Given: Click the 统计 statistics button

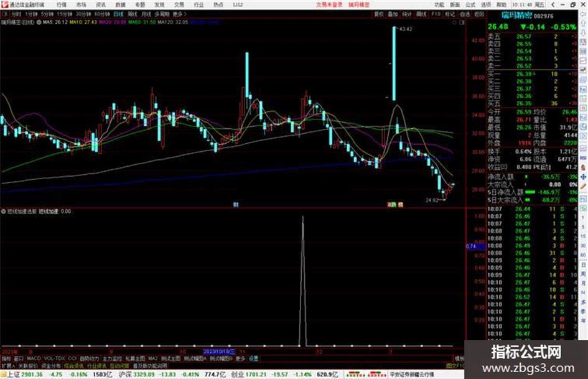Looking at the screenshot, I should [x=407, y=14].
